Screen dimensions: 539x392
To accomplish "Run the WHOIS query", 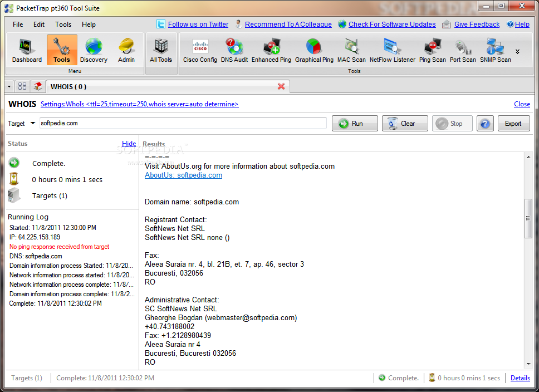I will (x=355, y=124).
